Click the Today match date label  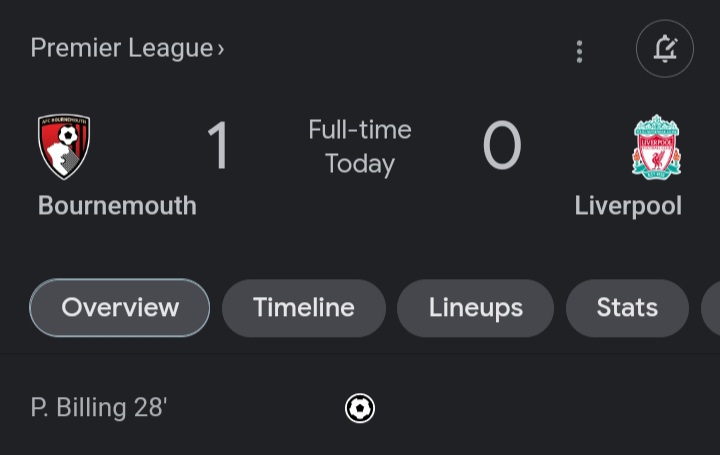pyautogui.click(x=360, y=164)
